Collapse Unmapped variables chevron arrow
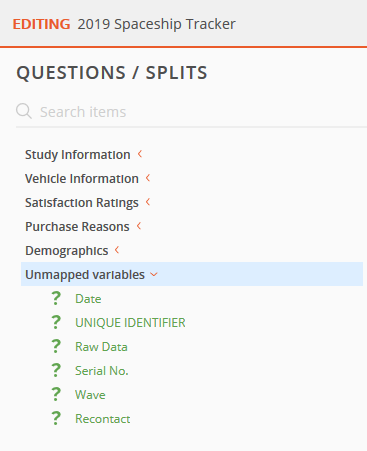Viewport: 367px width, 451px height. (154, 275)
